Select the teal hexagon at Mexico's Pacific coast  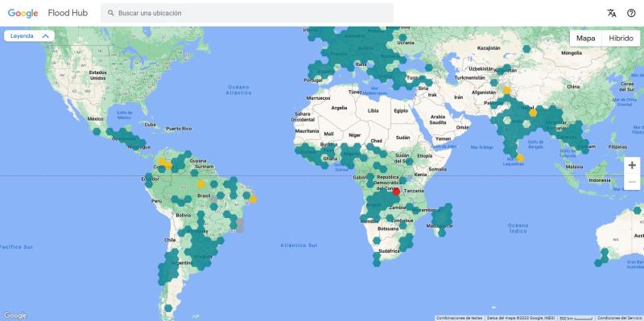pos(97,131)
